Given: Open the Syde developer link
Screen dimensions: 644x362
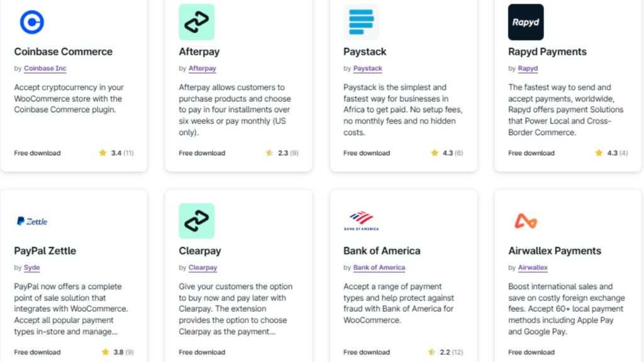Looking at the screenshot, I should tap(31, 268).
